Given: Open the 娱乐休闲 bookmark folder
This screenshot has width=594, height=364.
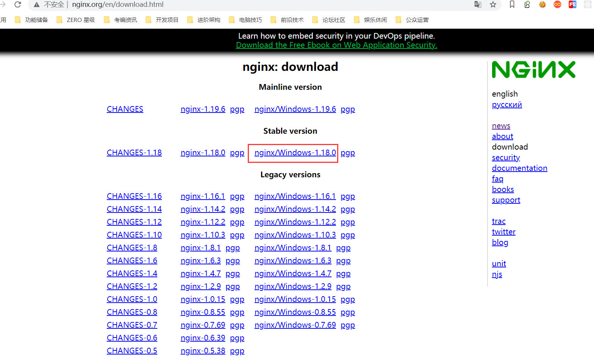Looking at the screenshot, I should tap(370, 20).
